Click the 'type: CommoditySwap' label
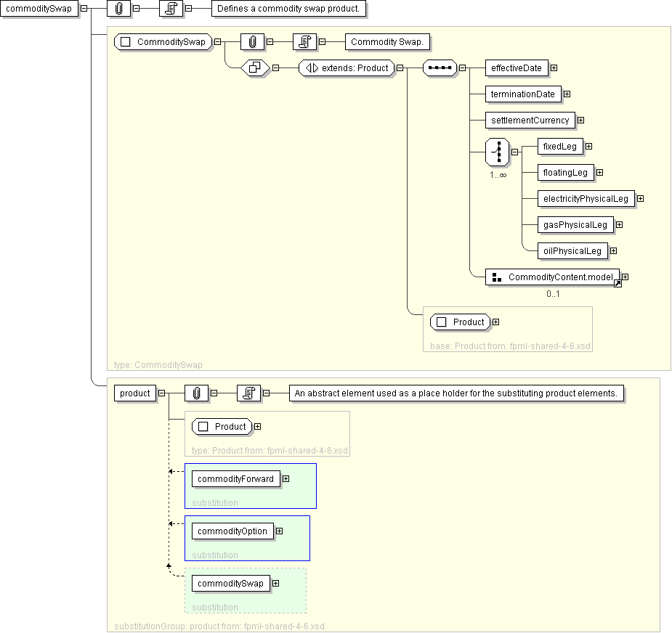672x633 pixels. click(x=158, y=365)
